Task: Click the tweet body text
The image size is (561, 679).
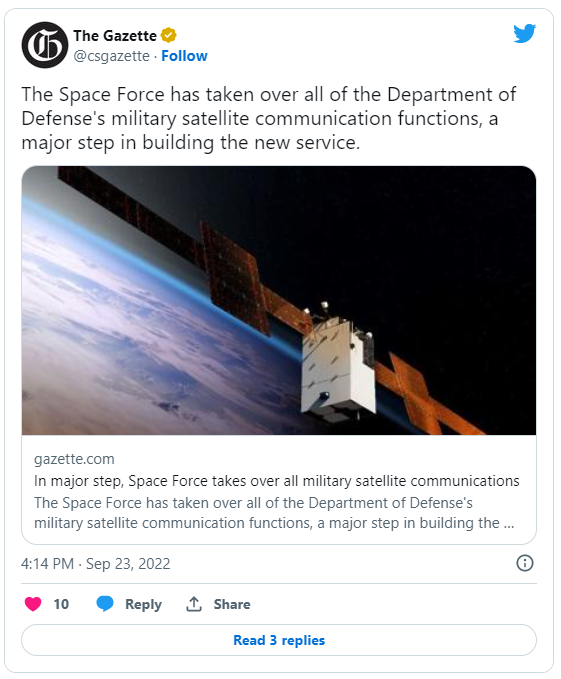Action: [268, 119]
